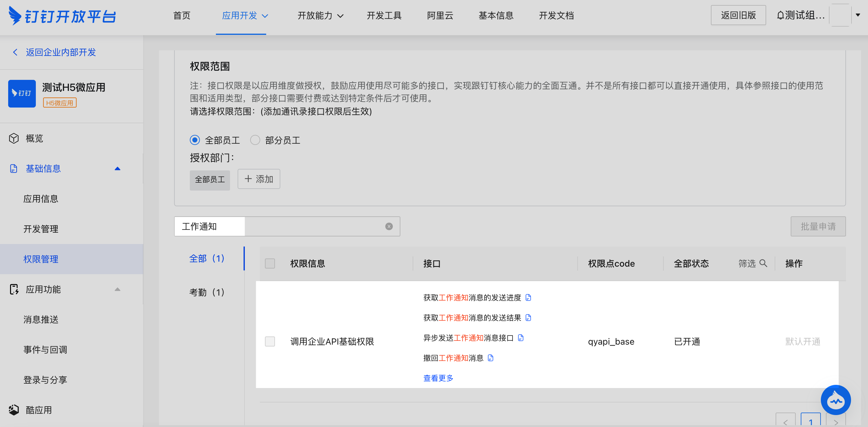Click the 全部状态 column header
The width and height of the screenshot is (868, 427).
pos(691,263)
